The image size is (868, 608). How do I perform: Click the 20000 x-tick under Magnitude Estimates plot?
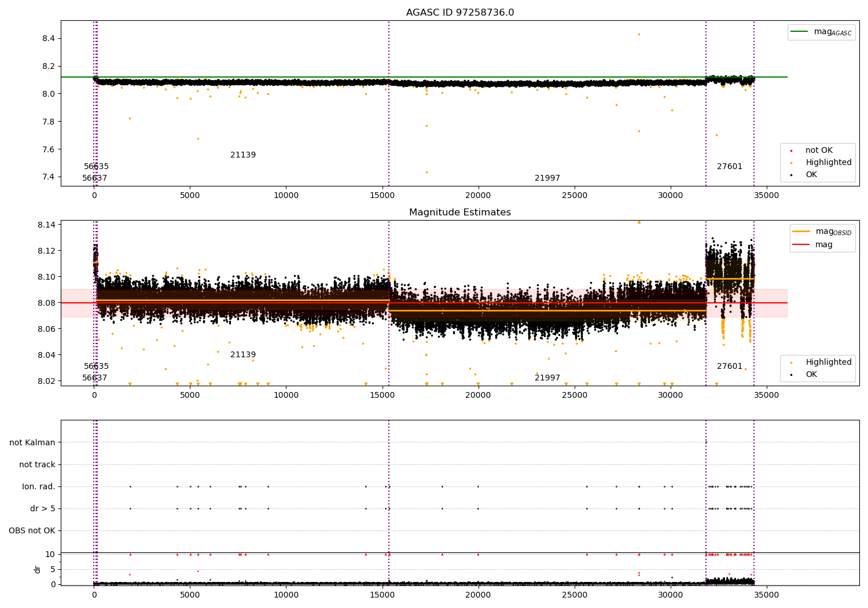[478, 395]
